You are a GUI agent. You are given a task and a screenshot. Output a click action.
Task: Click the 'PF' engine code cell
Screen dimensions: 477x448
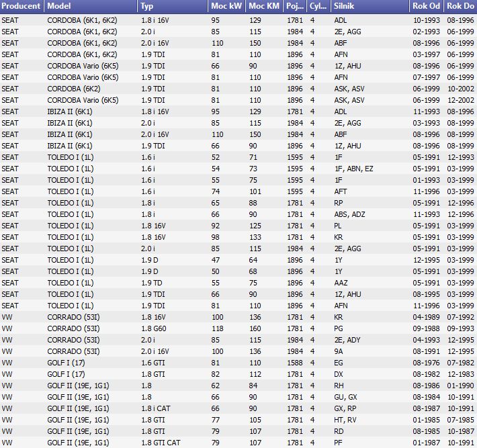[339, 443]
